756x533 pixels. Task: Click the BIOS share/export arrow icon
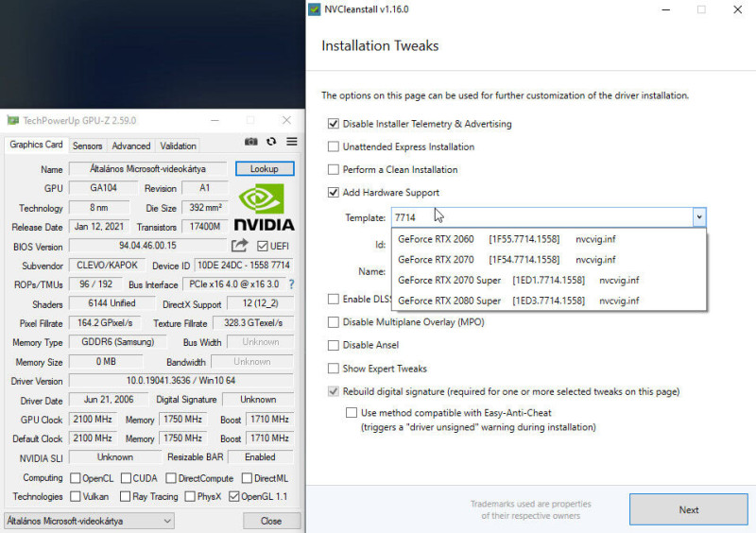click(x=240, y=246)
